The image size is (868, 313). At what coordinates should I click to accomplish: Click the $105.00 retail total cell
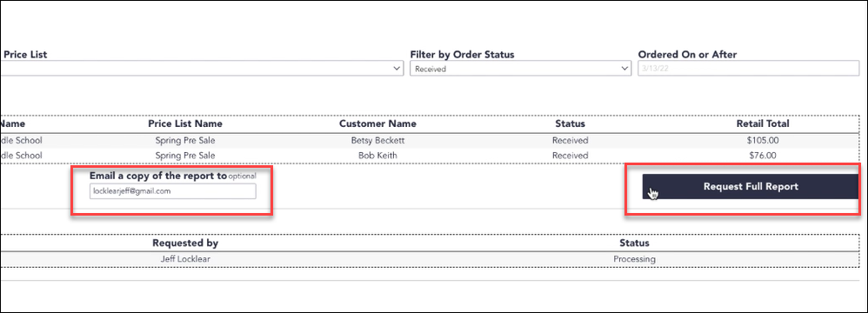(x=763, y=141)
